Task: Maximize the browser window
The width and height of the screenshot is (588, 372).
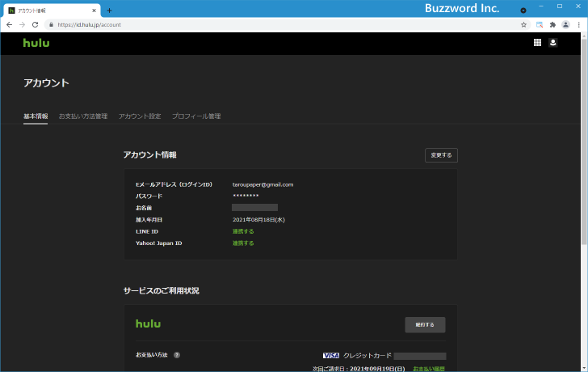Action: click(560, 6)
